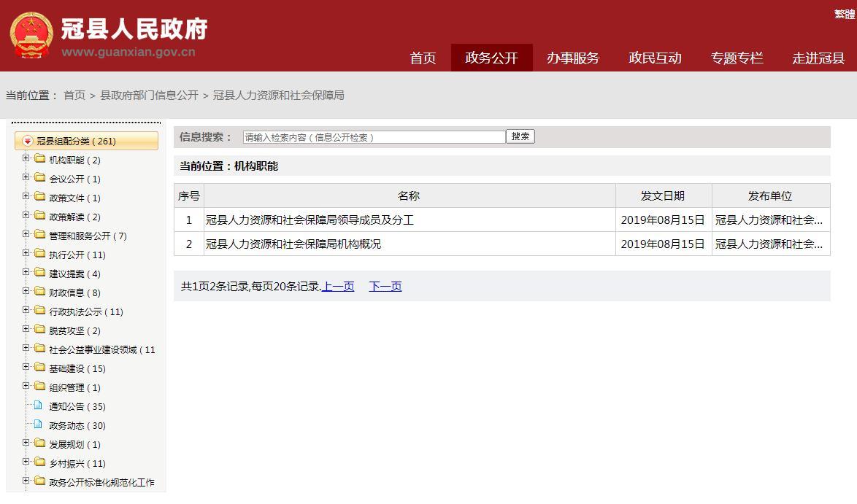
Task: Click the folder icon for 组织管理
Action: tap(40, 387)
